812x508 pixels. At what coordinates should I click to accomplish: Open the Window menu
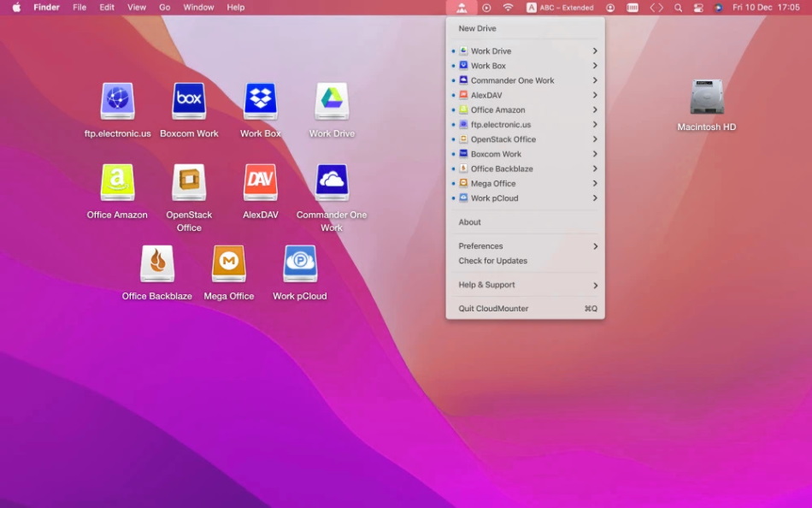(198, 7)
